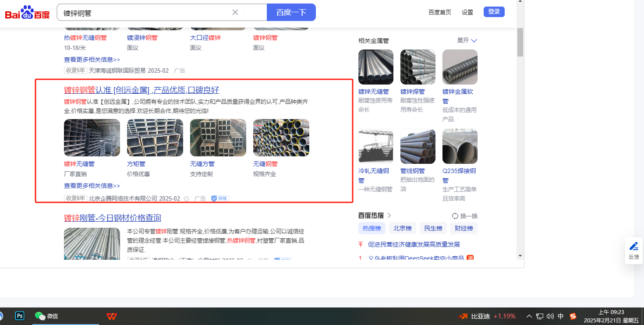Click the 无缝方管 product link
The height and width of the screenshot is (325, 644).
point(202,164)
